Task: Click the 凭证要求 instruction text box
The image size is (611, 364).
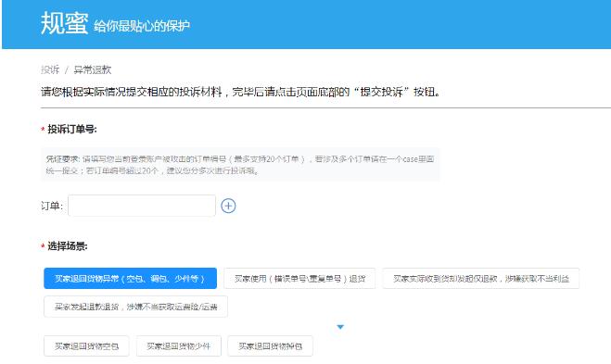Action: click(240, 165)
